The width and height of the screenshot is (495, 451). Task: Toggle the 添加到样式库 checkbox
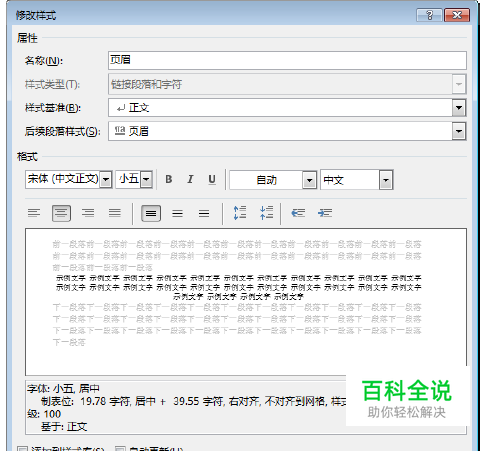[x=22, y=449]
